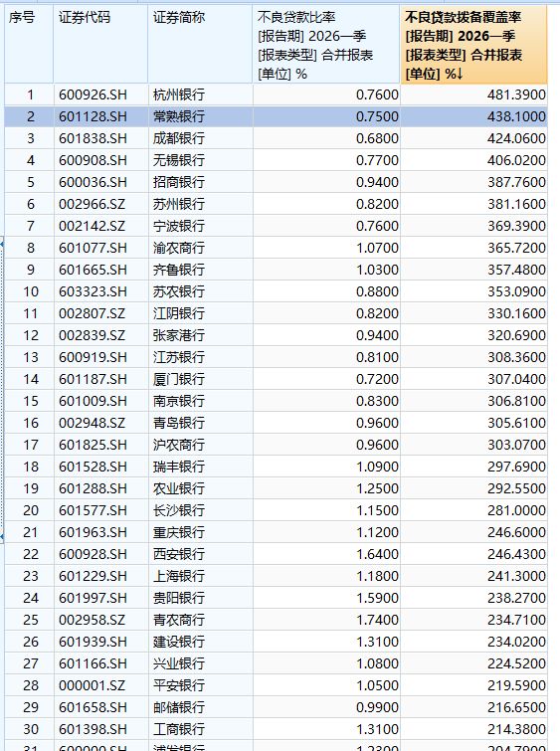The height and width of the screenshot is (751, 560).
Task: Select the 张家港行 name cell
Action: [179, 335]
